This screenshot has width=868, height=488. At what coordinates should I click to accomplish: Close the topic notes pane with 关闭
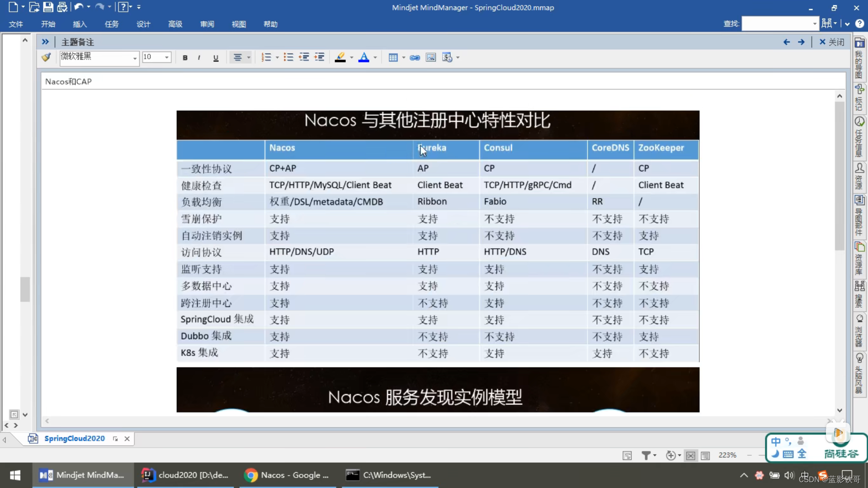click(x=832, y=42)
